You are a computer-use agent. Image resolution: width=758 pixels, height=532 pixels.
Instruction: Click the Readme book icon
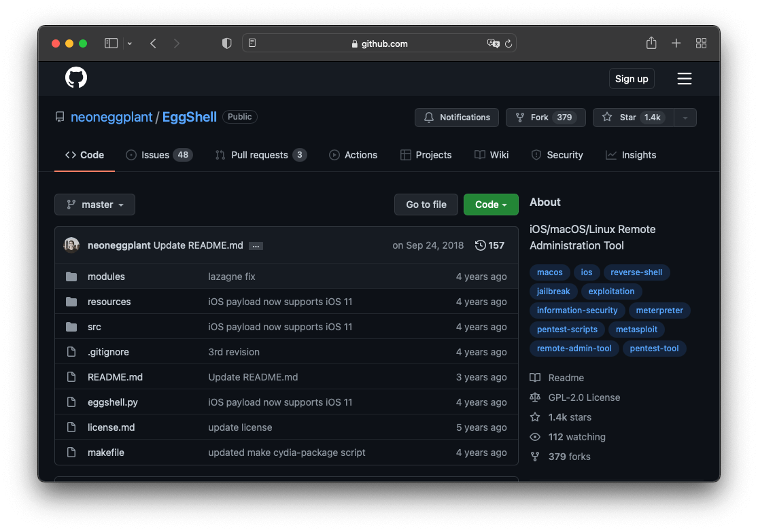(x=535, y=377)
